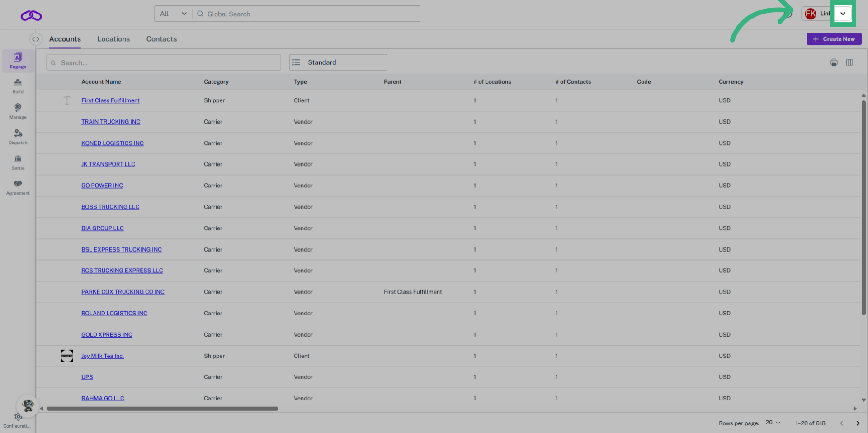Expand the user profile dropdown arrow
The image size is (868, 433).
coord(843,14)
